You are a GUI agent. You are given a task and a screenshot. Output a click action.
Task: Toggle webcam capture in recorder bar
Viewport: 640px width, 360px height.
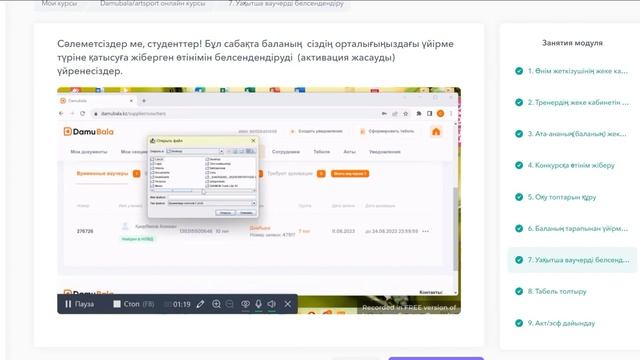click(x=245, y=304)
